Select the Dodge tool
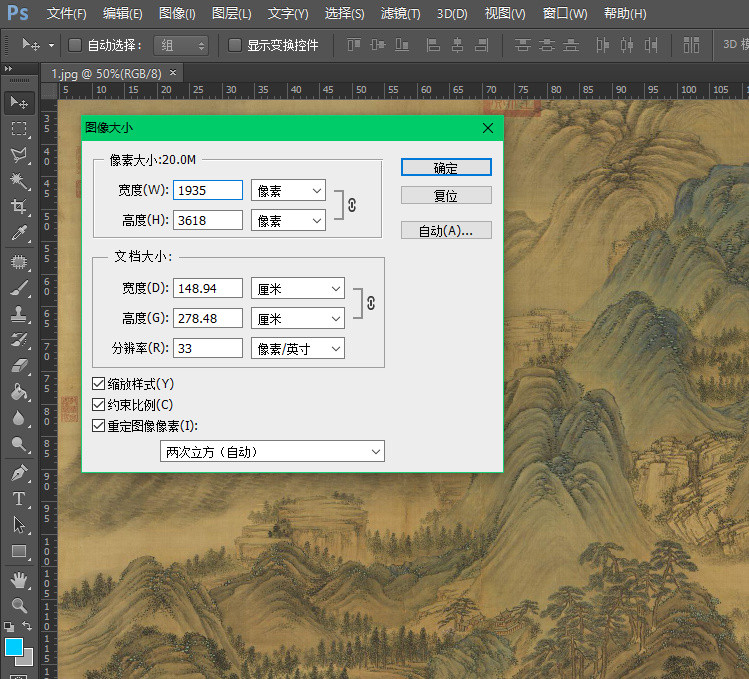This screenshot has width=749, height=679. click(x=19, y=444)
